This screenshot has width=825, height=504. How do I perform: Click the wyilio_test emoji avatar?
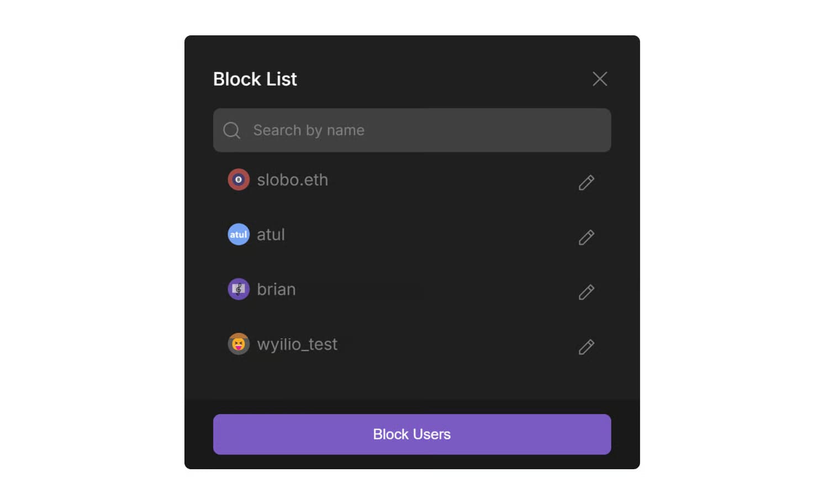click(x=239, y=344)
